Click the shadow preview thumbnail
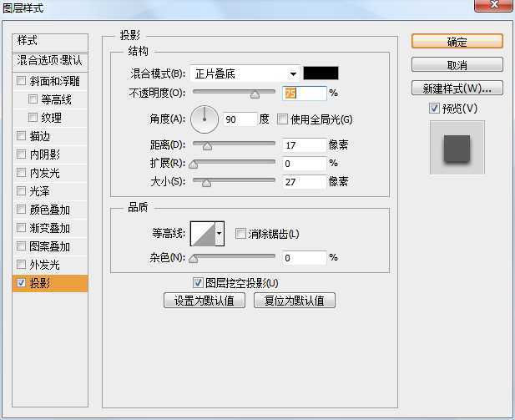Image resolution: width=515 pixels, height=420 pixels. coord(457,147)
